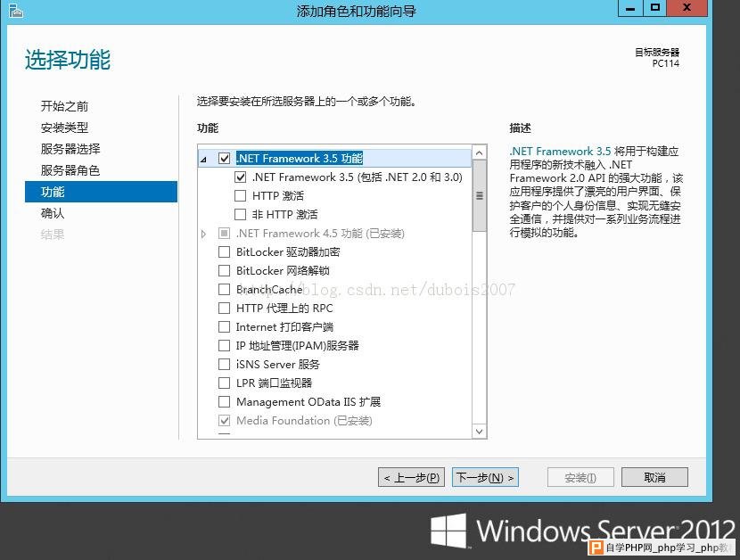
Task: Tick BitLocker 网络解锁 checkbox
Action: pyautogui.click(x=224, y=270)
